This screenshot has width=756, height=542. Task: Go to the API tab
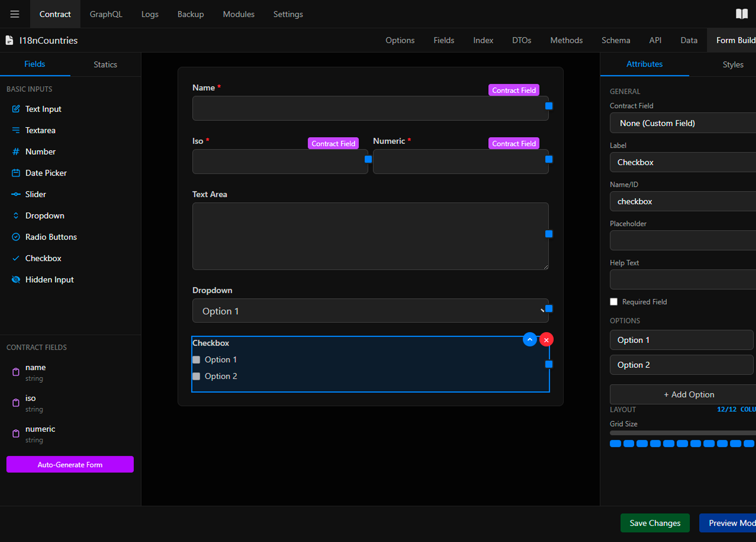coord(655,40)
